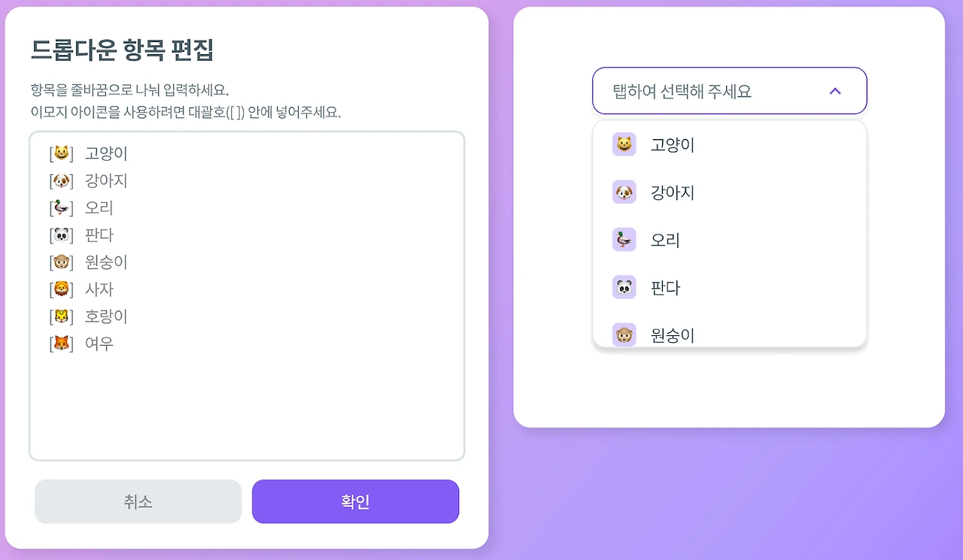
Task: Click the fox emoji in the text editor
Action: pos(62,344)
